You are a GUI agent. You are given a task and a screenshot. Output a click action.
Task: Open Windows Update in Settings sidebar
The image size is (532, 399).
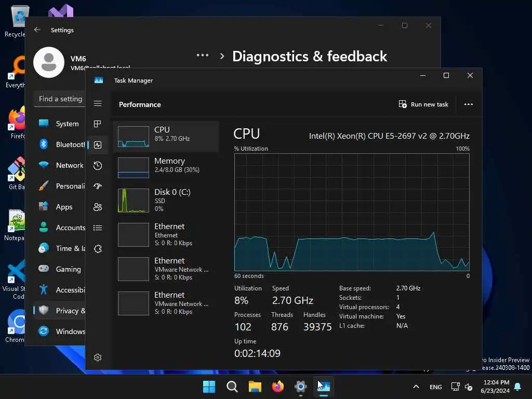click(59, 331)
